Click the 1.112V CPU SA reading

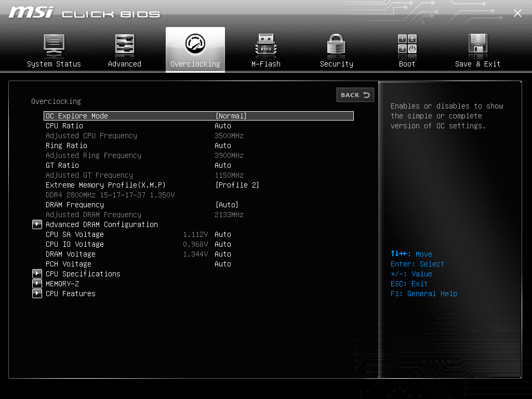point(195,234)
